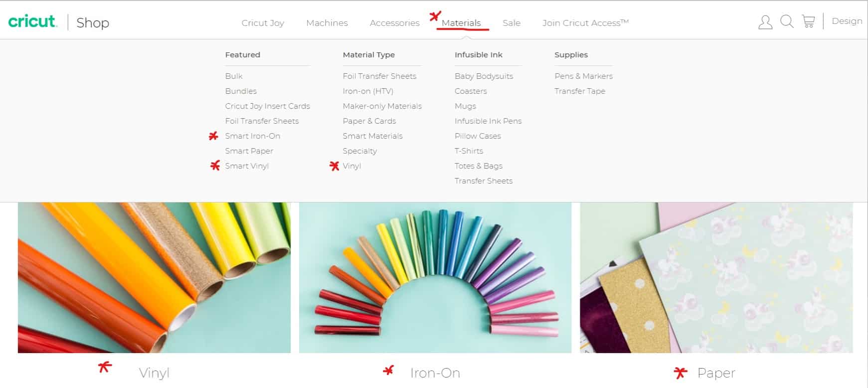Click the search magnifier icon
This screenshot has height=388, width=868.
point(787,21)
